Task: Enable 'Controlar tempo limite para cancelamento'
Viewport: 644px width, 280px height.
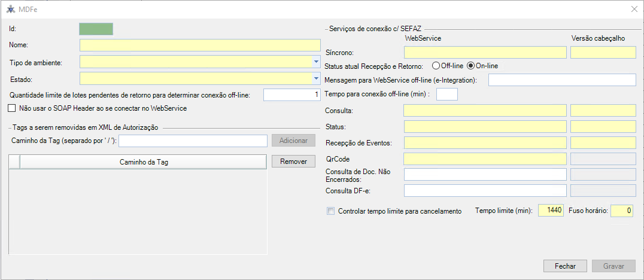Action: (x=330, y=211)
